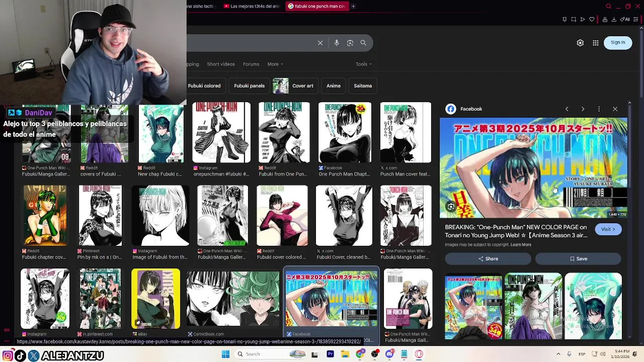
Task: Open the Opera player icon
Action: coord(583,19)
